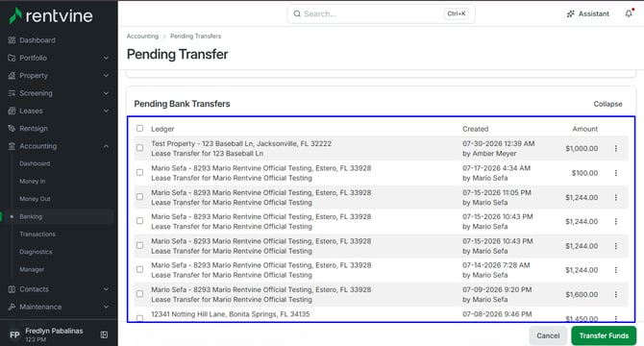
Task: Check the 07-17-2026 4:34 AM transfer row
Action: tap(139, 172)
